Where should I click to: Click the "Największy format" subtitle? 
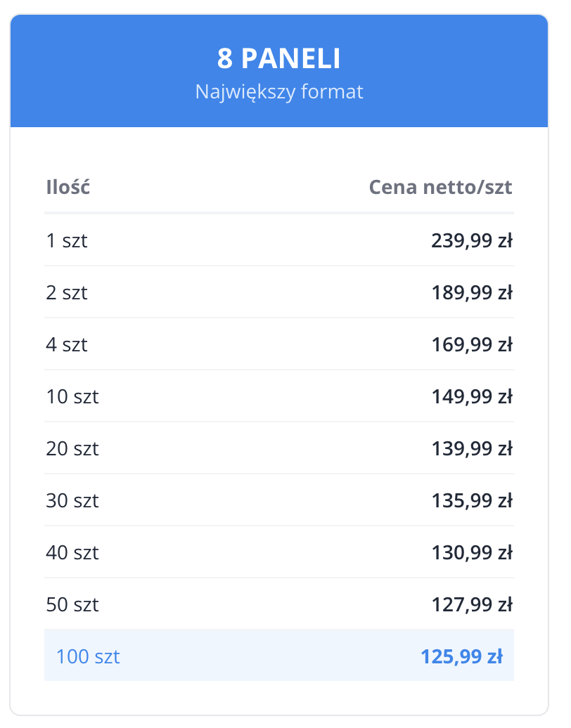(279, 92)
